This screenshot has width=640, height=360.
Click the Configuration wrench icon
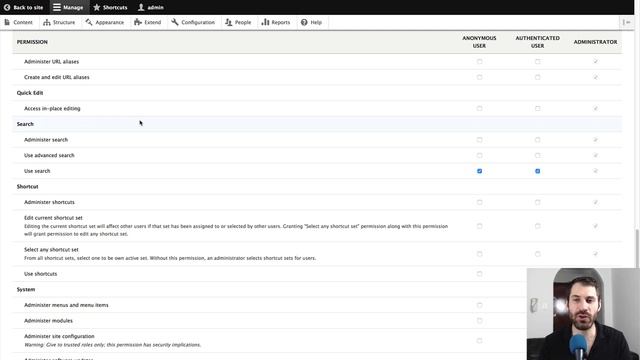175,22
